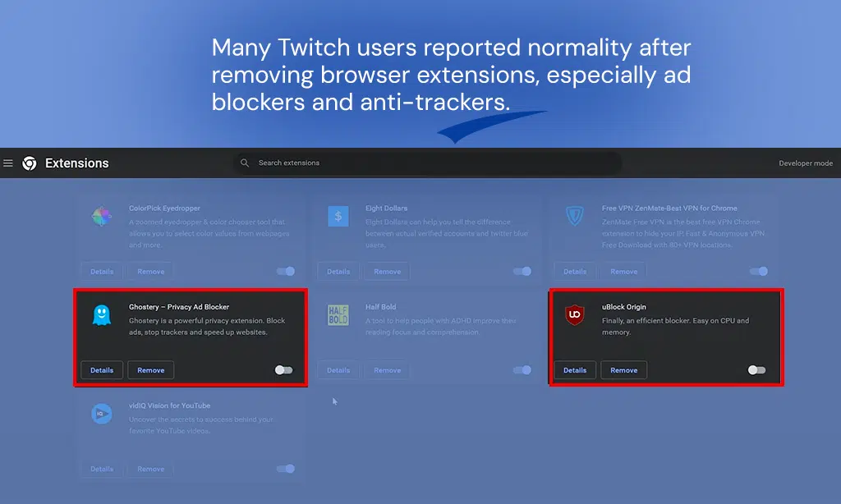The image size is (841, 504).
Task: Turn off Free VPN ZenMate toggle
Action: 758,272
